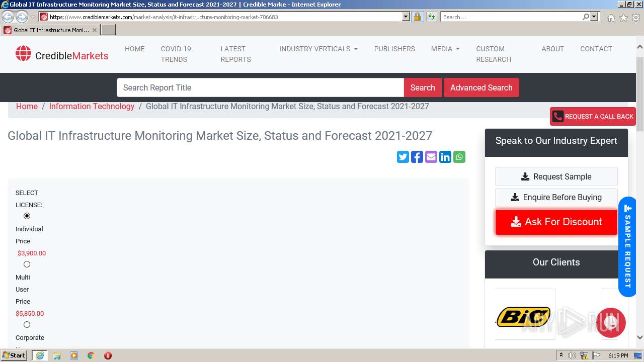This screenshot has height=362, width=644.
Task: Open the Contact nav item
Action: (x=596, y=49)
